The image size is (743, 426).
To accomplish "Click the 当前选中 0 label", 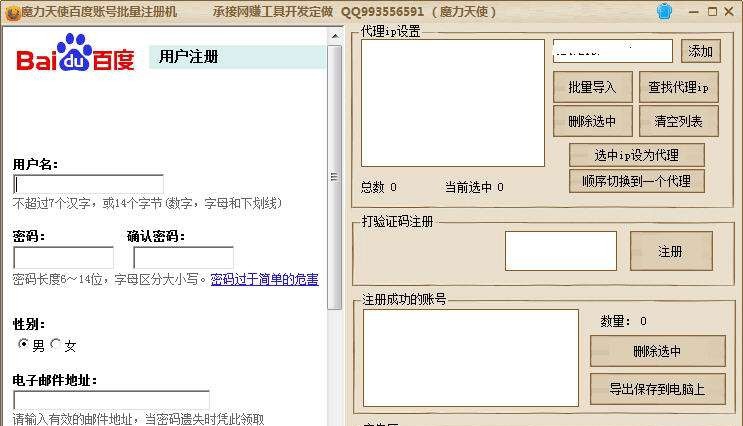I will (x=474, y=187).
